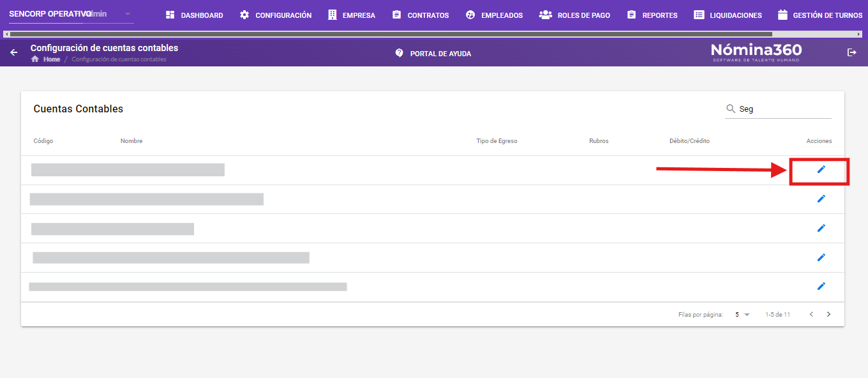Image resolution: width=868 pixels, height=378 pixels.
Task: Open the CONFIGURACIÓN menu
Action: pyautogui.click(x=276, y=15)
